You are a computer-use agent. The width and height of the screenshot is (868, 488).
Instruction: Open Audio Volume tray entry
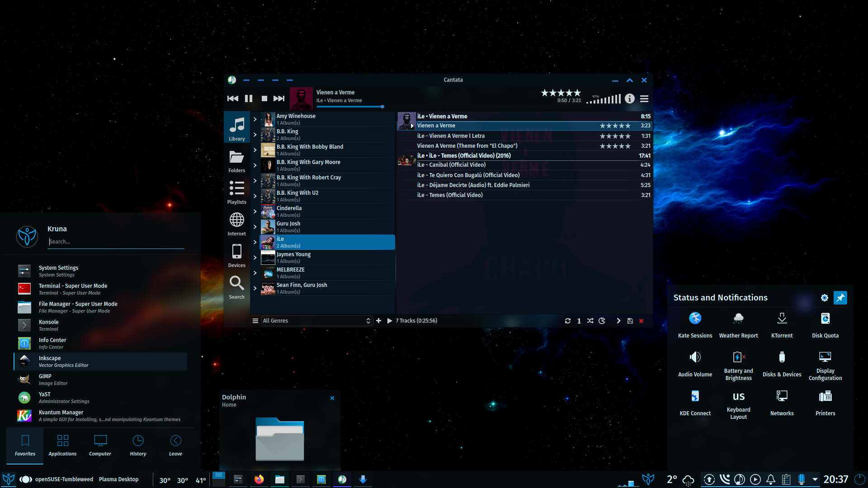[x=695, y=364]
